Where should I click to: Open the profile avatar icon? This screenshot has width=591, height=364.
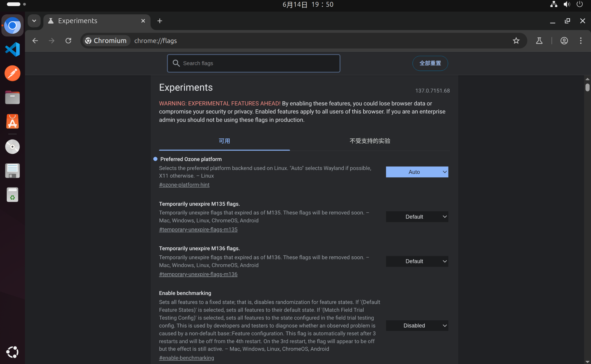point(564,41)
